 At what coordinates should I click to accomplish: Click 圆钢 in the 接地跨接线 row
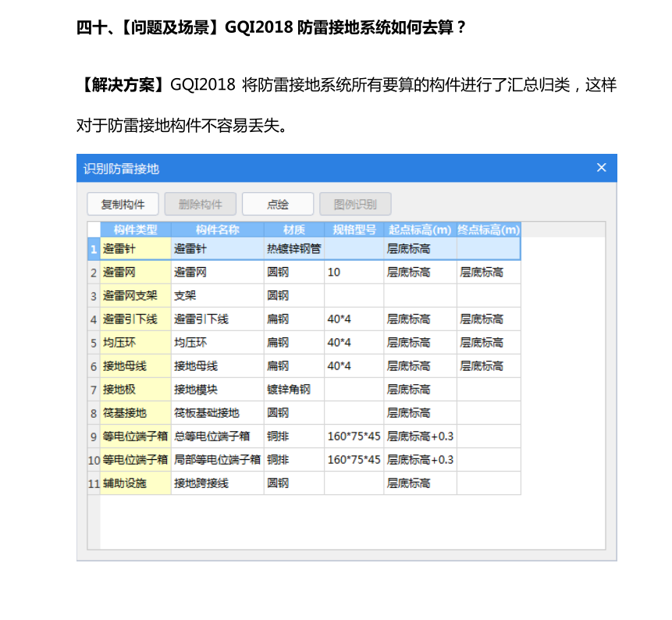tap(294, 483)
